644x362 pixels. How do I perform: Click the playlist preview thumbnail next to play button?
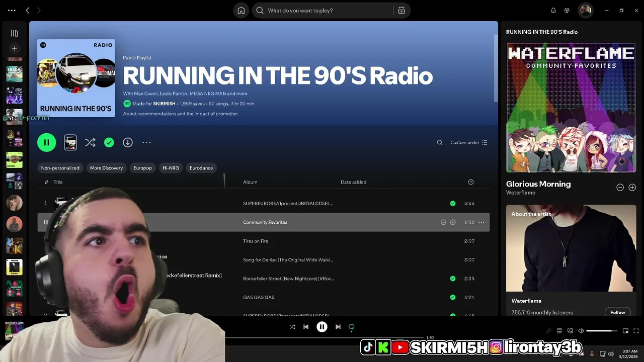[x=70, y=142]
